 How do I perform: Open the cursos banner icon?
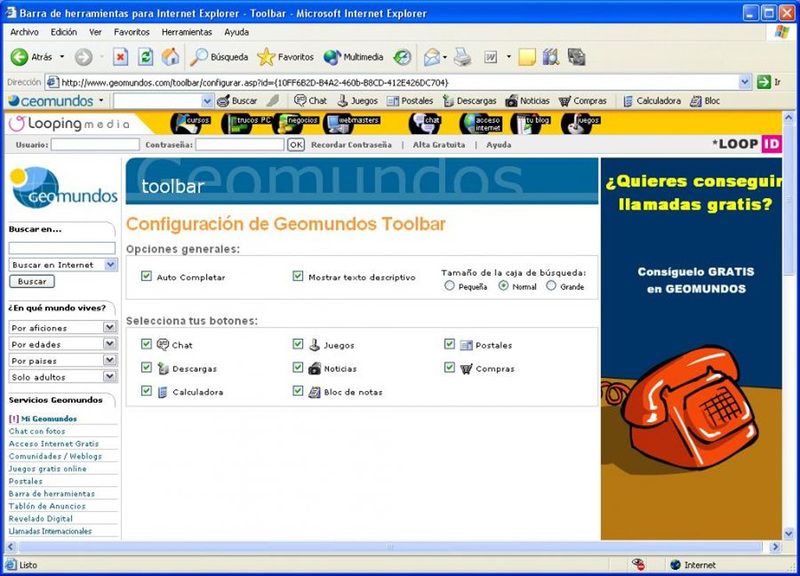189,123
